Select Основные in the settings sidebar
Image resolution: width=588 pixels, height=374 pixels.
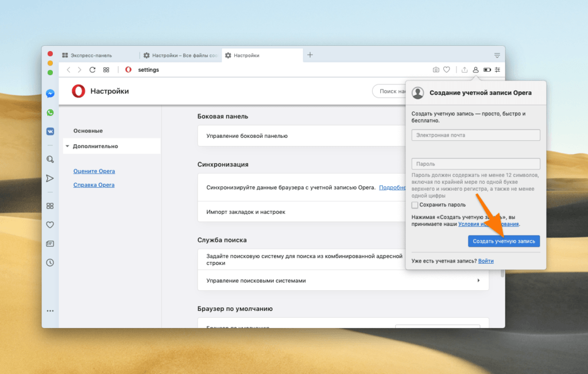[x=88, y=131]
